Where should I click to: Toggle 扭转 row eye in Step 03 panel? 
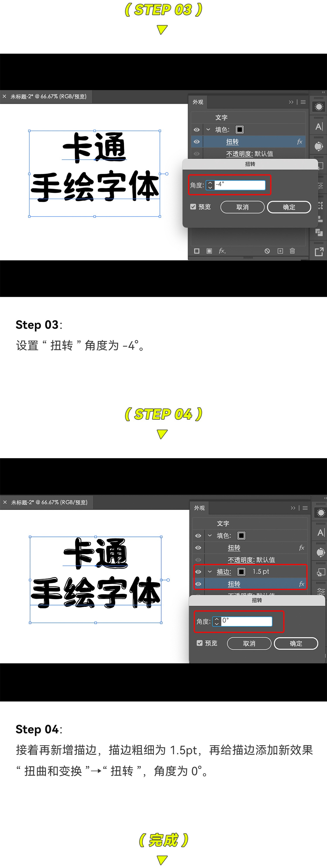click(x=197, y=142)
